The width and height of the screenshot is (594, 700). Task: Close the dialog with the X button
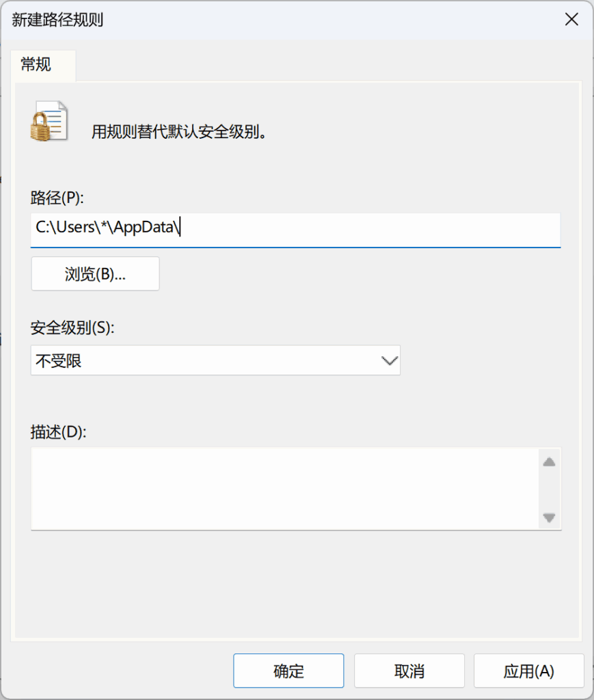pyautogui.click(x=571, y=19)
